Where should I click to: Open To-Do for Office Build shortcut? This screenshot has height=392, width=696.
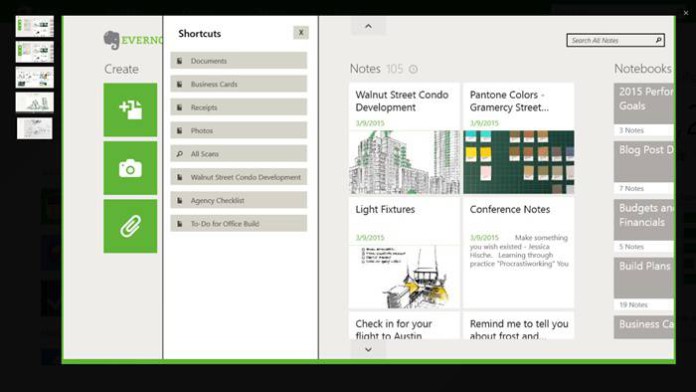tap(238, 223)
